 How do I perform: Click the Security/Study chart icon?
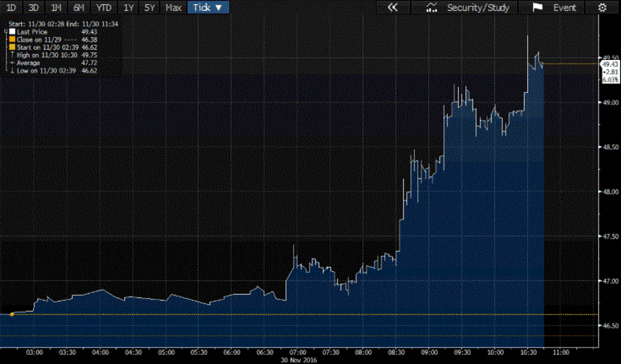pos(431,7)
